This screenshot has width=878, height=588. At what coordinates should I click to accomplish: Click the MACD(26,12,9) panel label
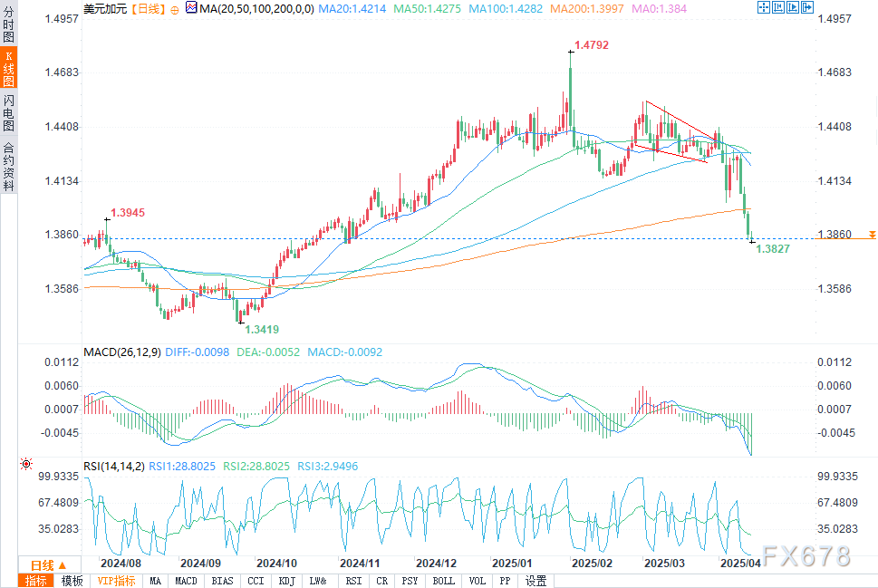click(x=122, y=352)
